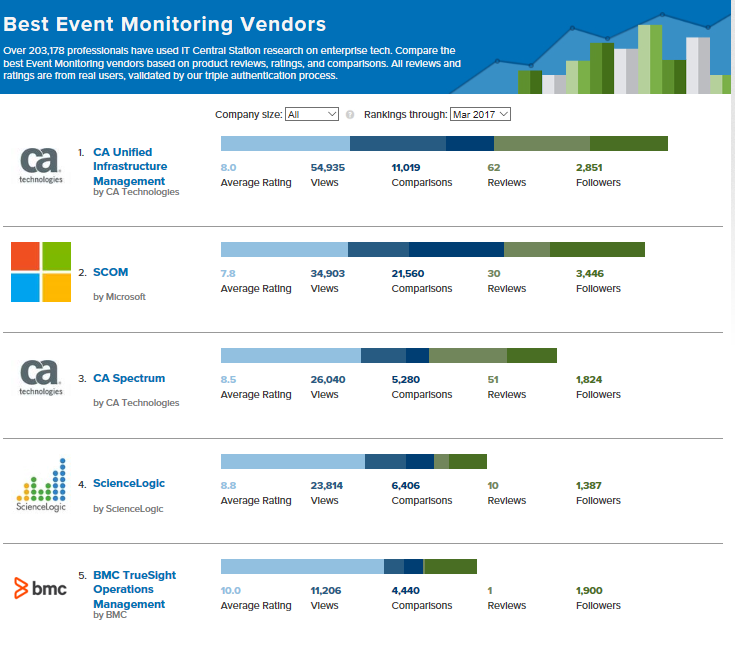
Task: Open BMC TrueSight Operations Management link
Action: tap(135, 589)
